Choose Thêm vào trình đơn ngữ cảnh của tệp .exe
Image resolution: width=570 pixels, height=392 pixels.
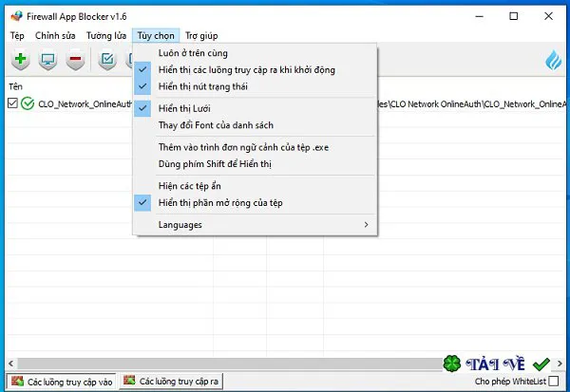pos(256,147)
